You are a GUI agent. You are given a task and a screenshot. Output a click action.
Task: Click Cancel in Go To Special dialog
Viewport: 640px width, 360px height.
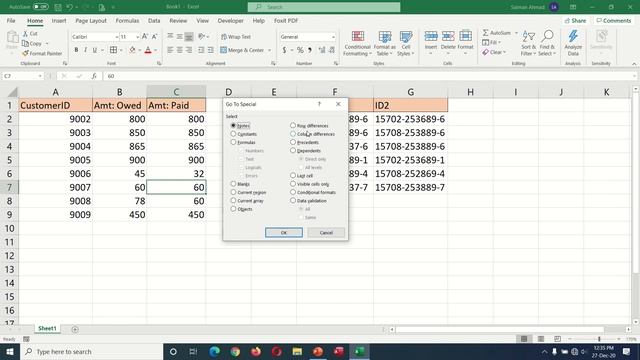[x=326, y=233]
